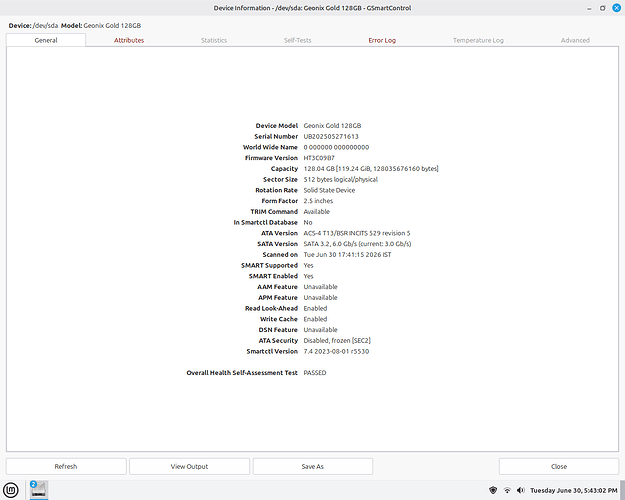Select Device Model value Geonix Gold 128GB
This screenshot has width=625, height=500.
tap(332, 126)
